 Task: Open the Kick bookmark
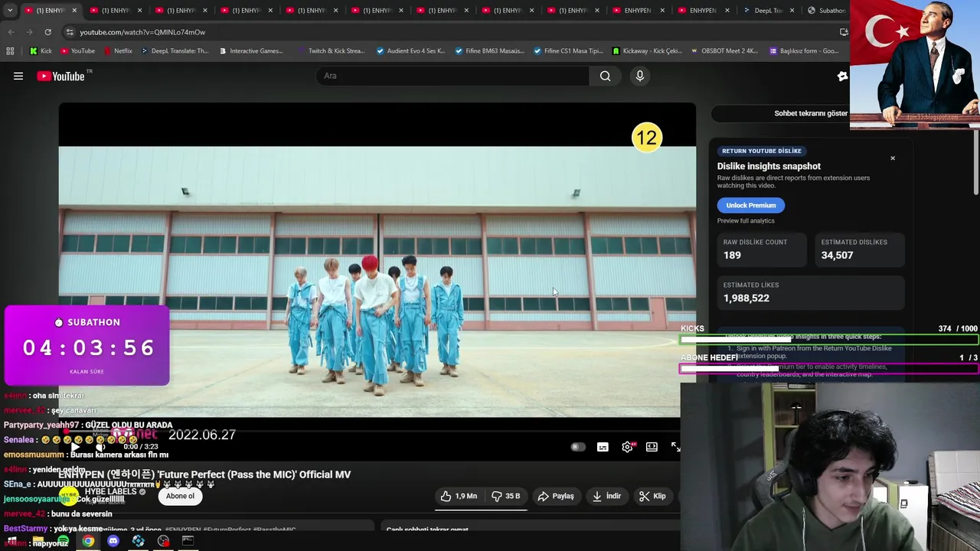click(x=41, y=51)
